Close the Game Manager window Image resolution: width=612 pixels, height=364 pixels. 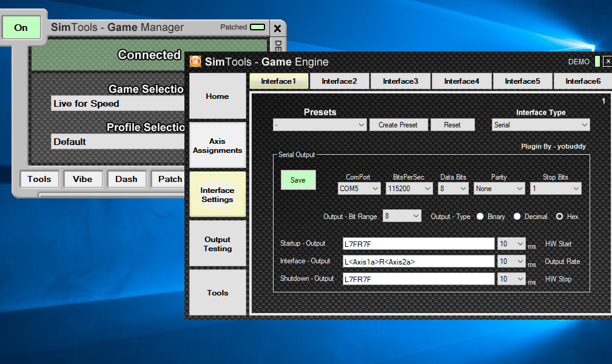pos(278,29)
